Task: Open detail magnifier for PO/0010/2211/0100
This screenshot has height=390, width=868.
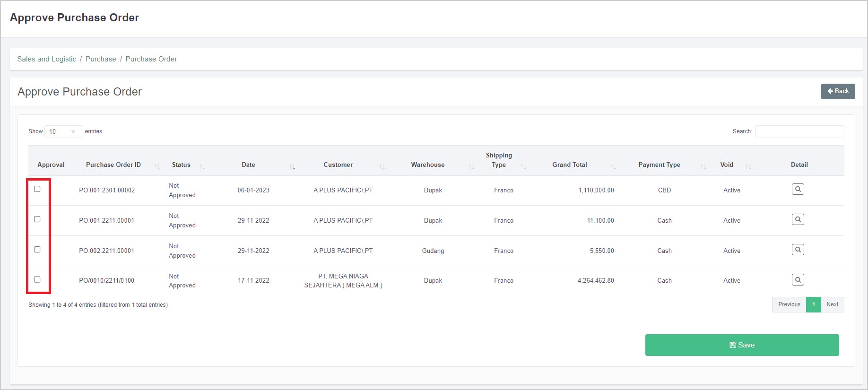Action: 798,280
